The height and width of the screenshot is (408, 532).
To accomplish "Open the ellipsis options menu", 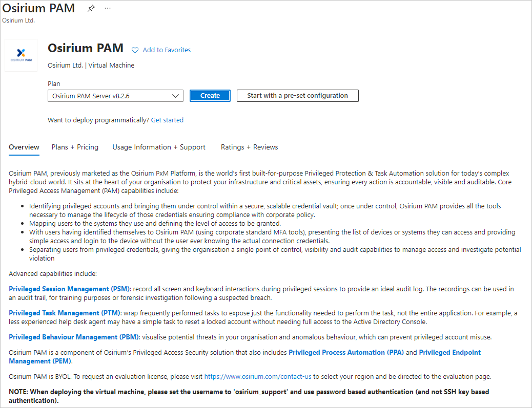I will (x=107, y=8).
